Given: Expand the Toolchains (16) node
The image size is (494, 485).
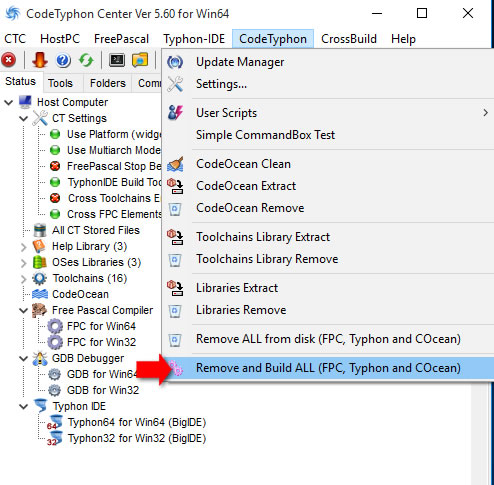Looking at the screenshot, I should (23, 279).
